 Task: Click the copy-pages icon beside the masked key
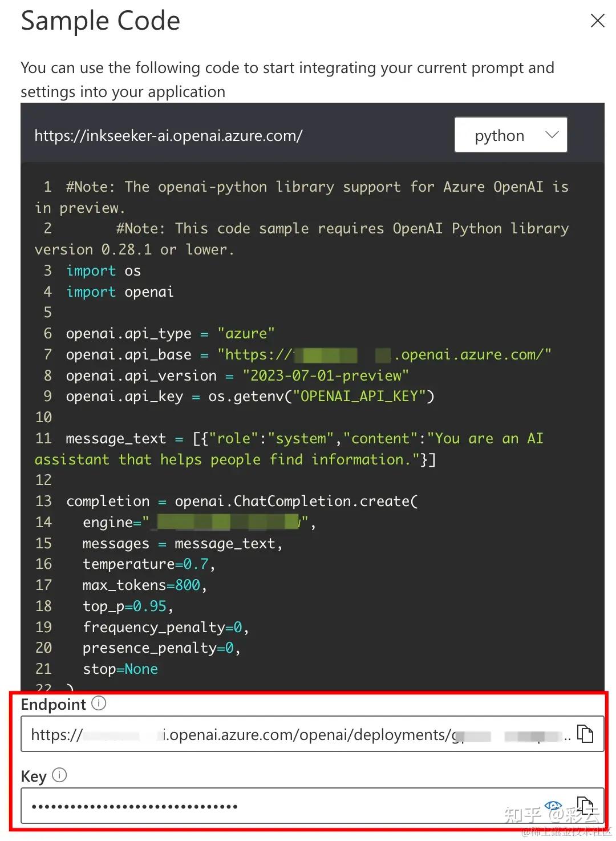coord(585,806)
